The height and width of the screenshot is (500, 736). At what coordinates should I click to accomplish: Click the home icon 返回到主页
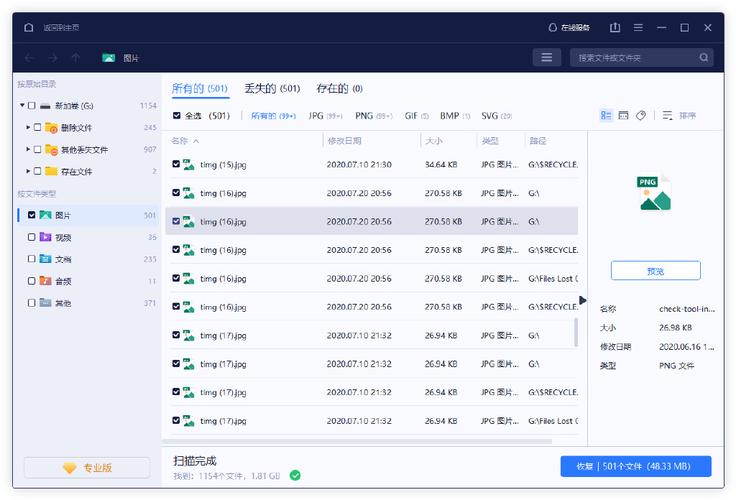pos(28,28)
